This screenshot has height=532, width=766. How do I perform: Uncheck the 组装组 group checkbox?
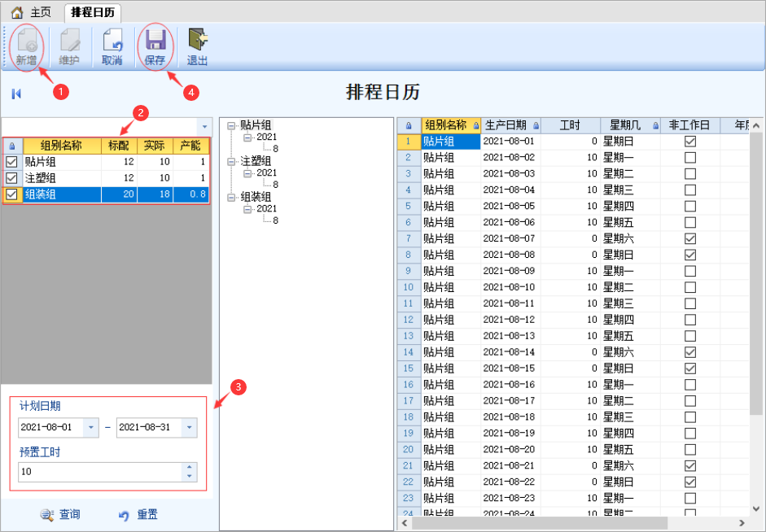pyautogui.click(x=11, y=194)
